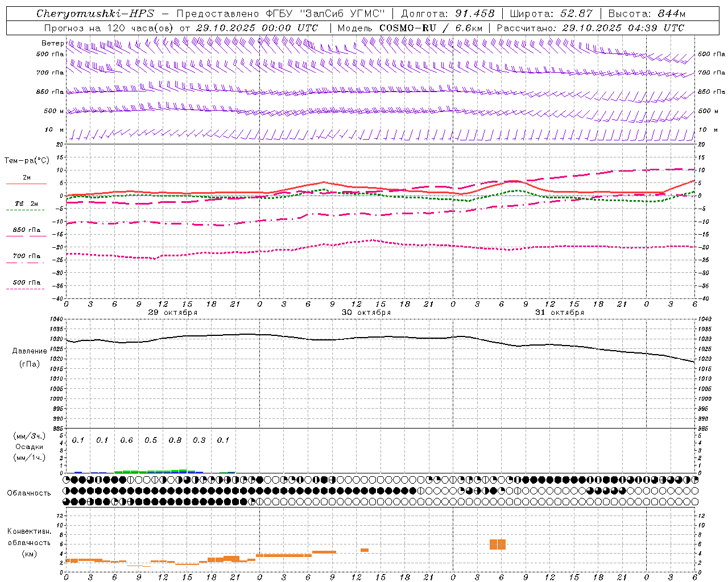This screenshot has width=728, height=582.
Task: Click the "Конвективн." convective cloud label
Action: click(x=29, y=531)
